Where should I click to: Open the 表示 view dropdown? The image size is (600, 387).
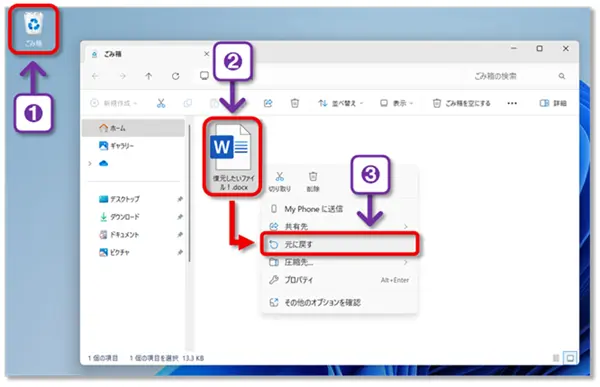[x=396, y=103]
